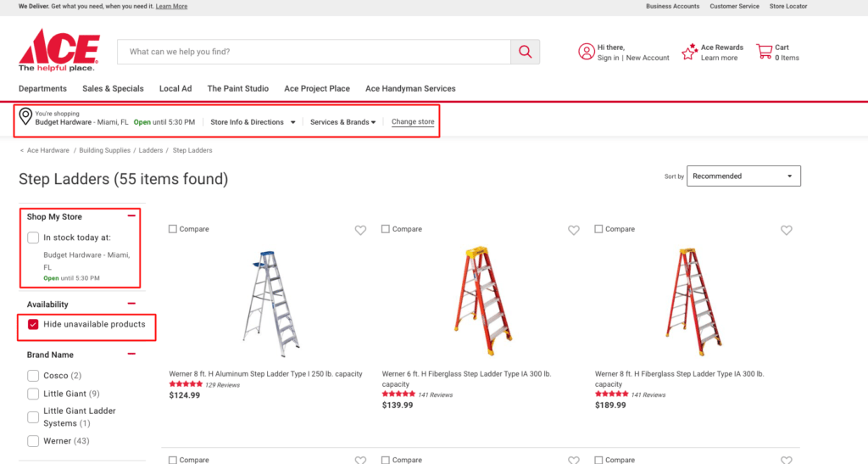This screenshot has width=868, height=464.
Task: Go to Ace Hardware breadcrumb
Action: click(x=48, y=150)
